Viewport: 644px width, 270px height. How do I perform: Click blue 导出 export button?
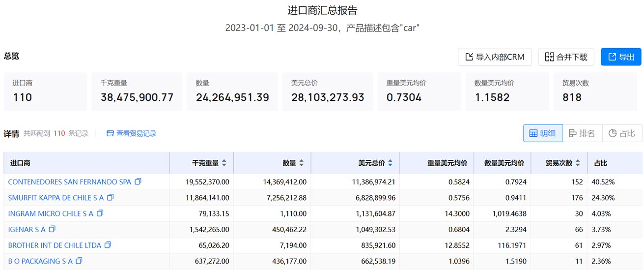(x=621, y=57)
